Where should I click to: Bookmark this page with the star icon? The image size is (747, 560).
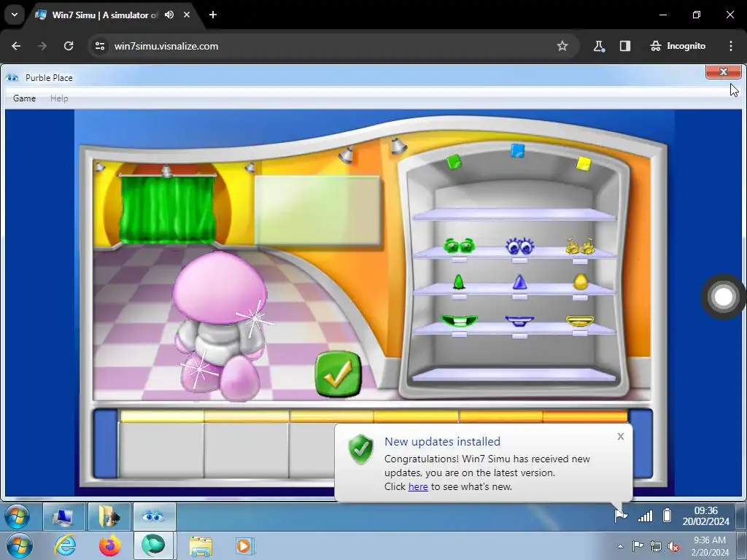(x=562, y=46)
